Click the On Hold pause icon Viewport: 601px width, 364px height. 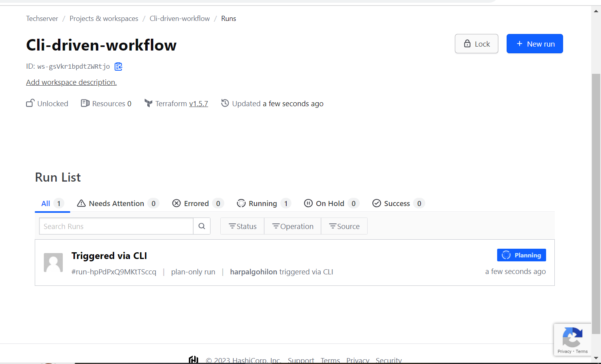[x=308, y=203]
